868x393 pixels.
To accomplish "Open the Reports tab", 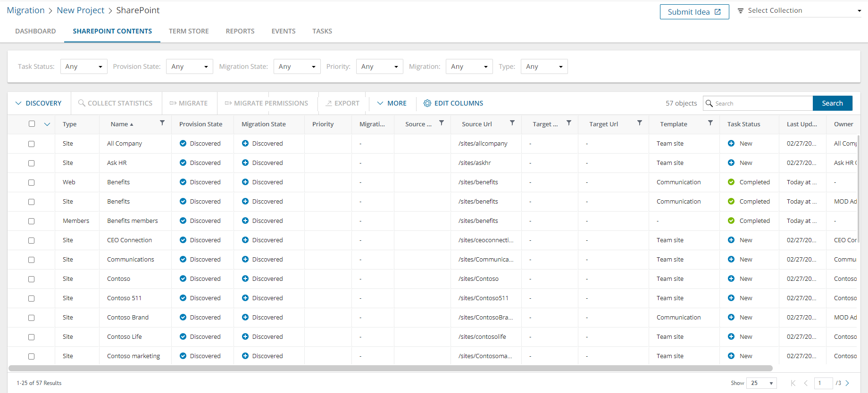I will (x=240, y=31).
